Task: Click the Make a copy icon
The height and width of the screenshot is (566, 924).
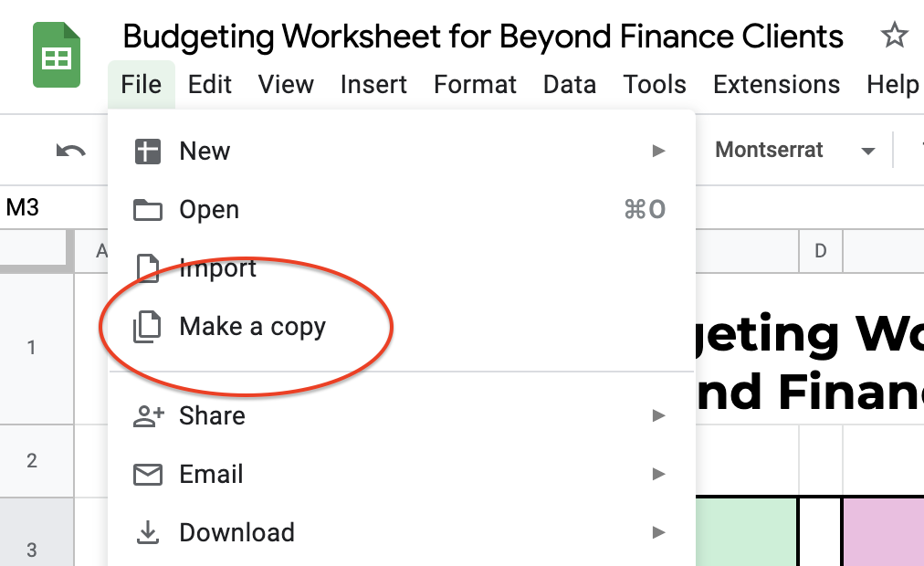Action: [147, 327]
